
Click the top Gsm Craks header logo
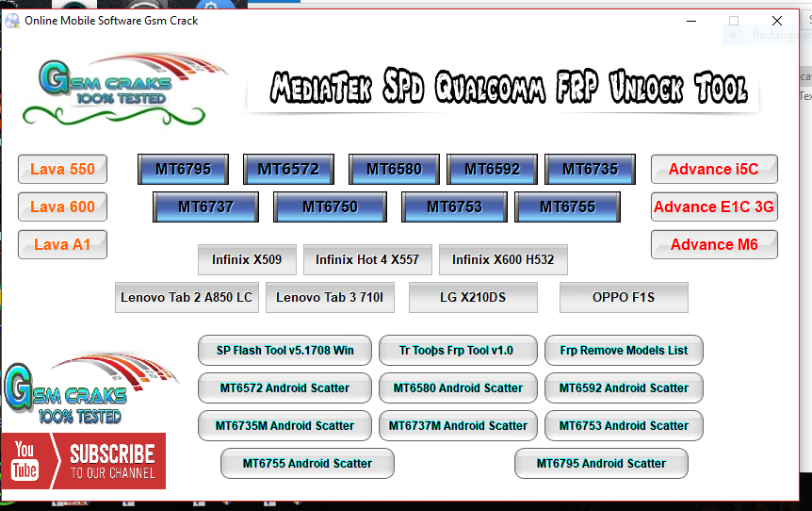pos(124,88)
